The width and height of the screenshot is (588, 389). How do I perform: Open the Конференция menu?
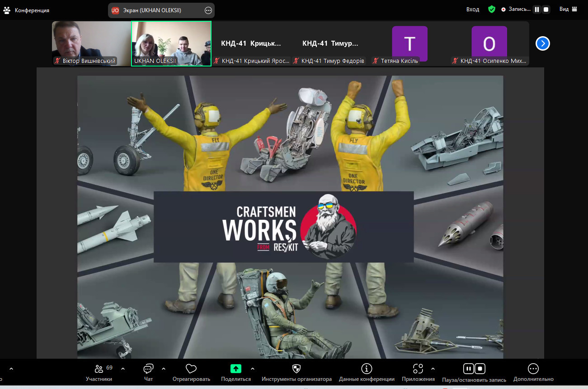click(x=26, y=10)
